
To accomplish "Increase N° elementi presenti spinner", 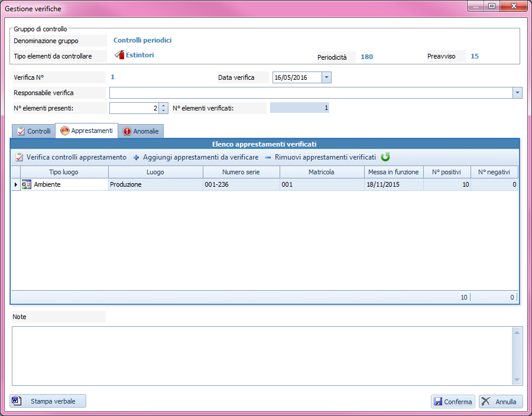I will click(164, 105).
